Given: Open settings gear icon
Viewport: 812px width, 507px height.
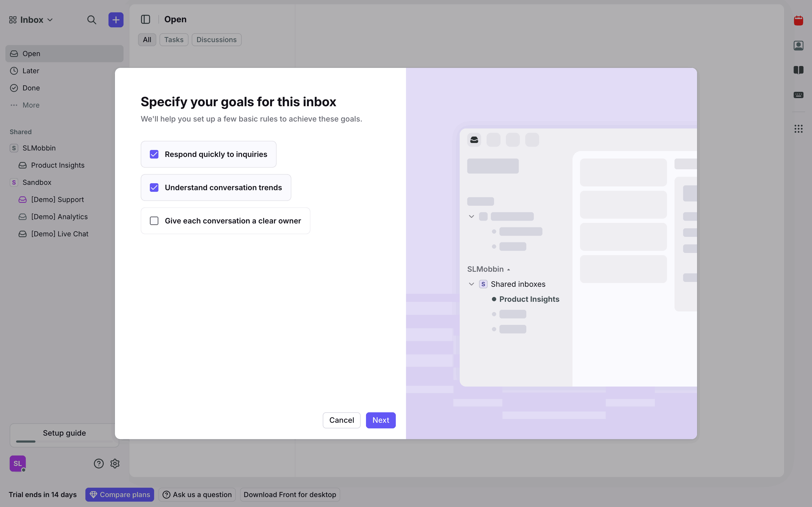Looking at the screenshot, I should pyautogui.click(x=115, y=464).
